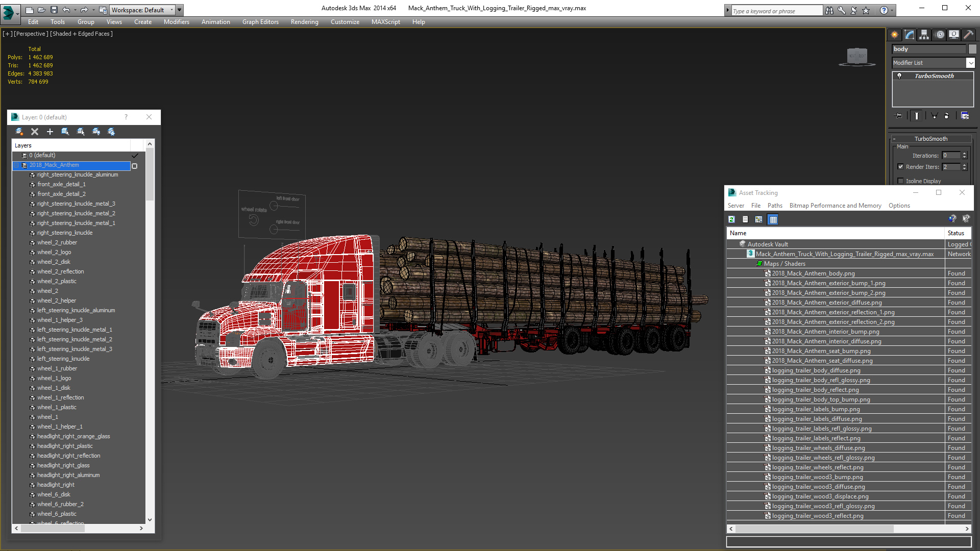980x551 pixels.
Task: Click Configure Modifier Sets icon
Action: 965,116
